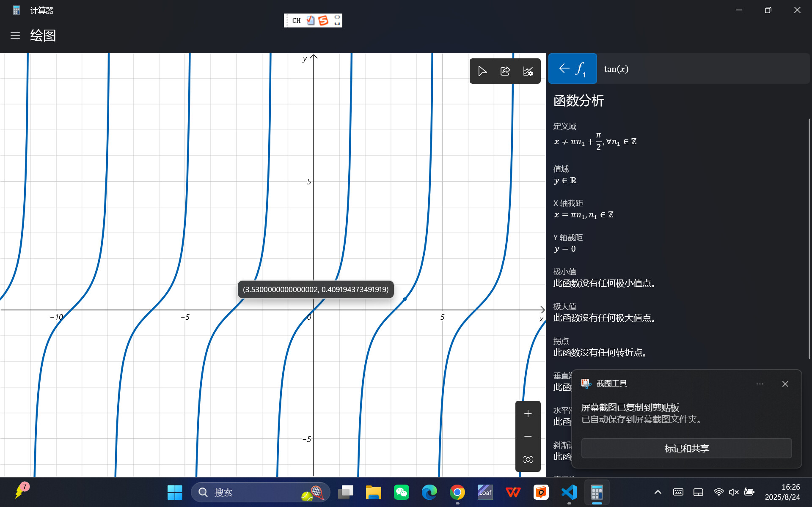The image size is (812, 507).
Task: Open the notification's more options menu
Action: point(760,384)
